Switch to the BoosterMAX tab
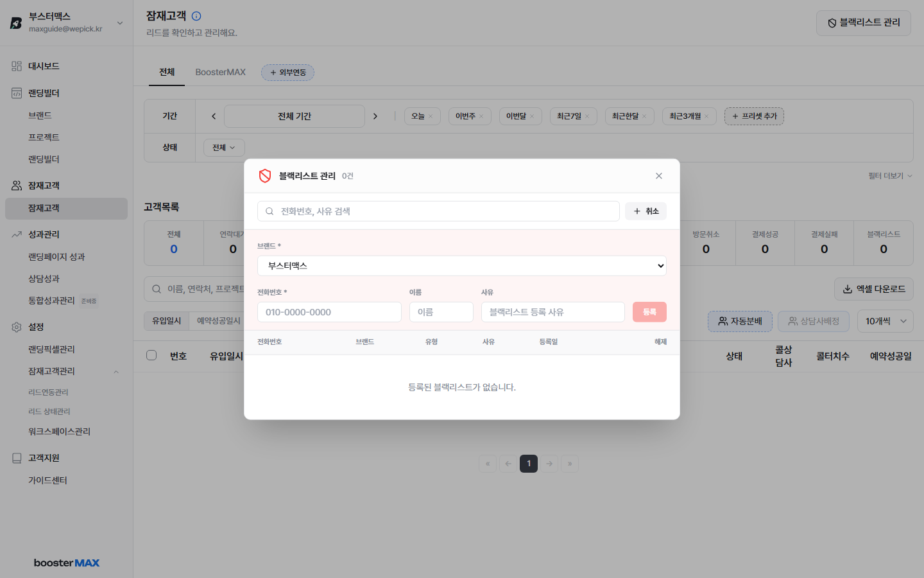924x578 pixels. (221, 72)
